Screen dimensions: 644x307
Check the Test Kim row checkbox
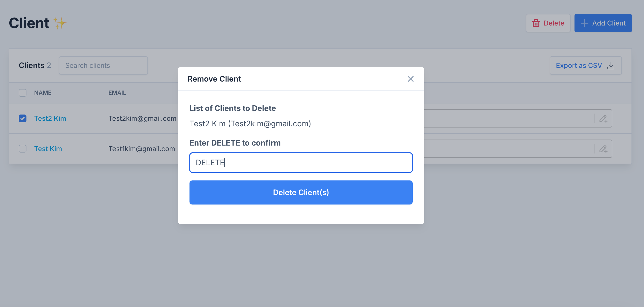23,149
